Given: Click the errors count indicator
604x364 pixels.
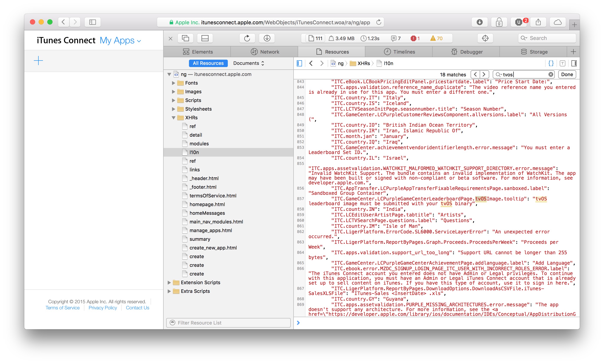Looking at the screenshot, I should [415, 38].
